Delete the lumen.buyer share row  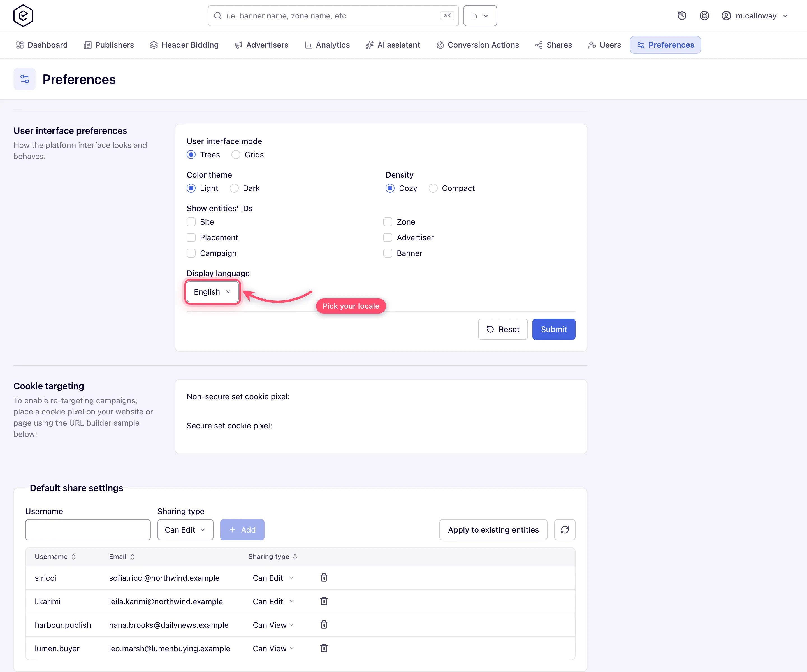[x=324, y=648]
